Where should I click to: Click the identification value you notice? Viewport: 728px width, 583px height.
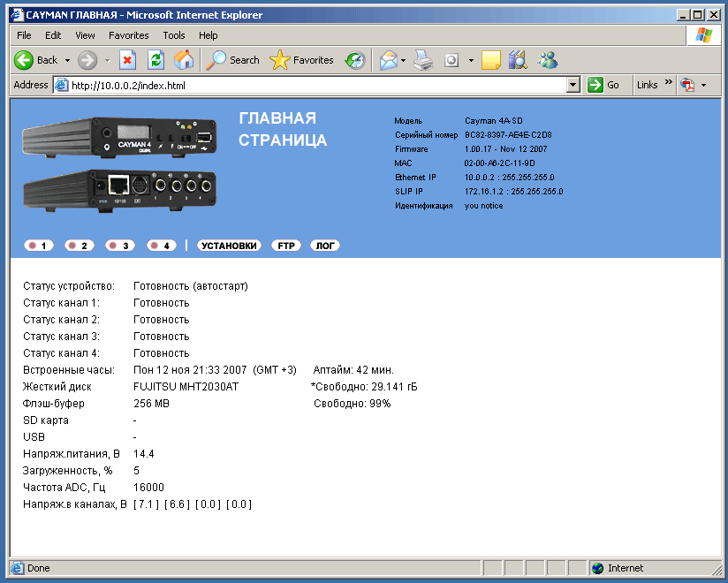tap(483, 206)
